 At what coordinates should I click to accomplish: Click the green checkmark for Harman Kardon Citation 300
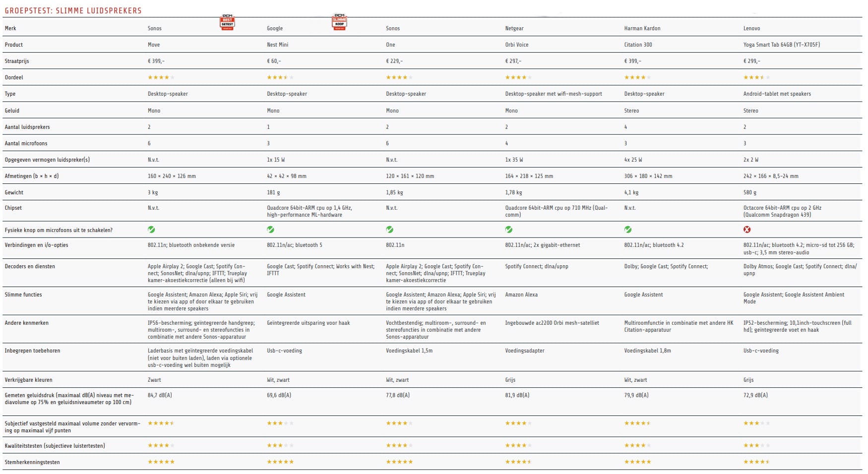628,230
